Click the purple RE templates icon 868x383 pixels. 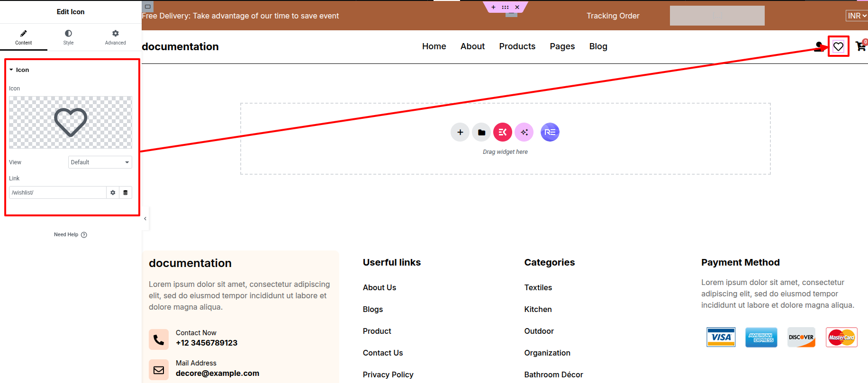pyautogui.click(x=550, y=132)
